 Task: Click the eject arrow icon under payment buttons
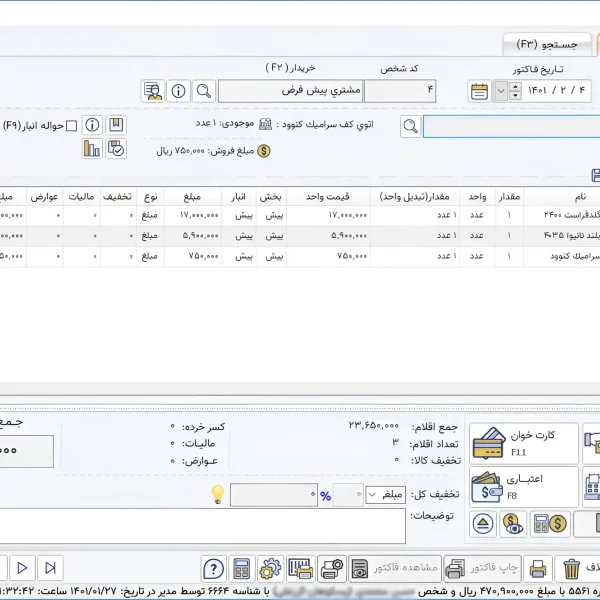[483, 524]
